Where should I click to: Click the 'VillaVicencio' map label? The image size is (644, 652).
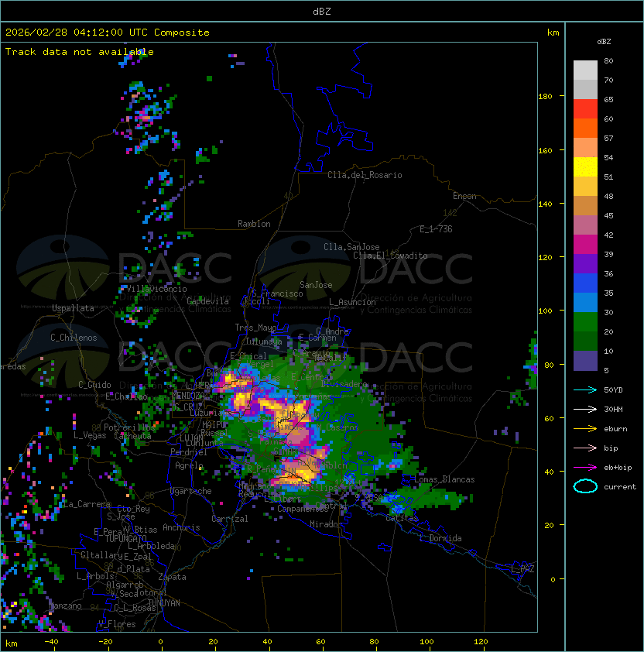[x=156, y=289]
